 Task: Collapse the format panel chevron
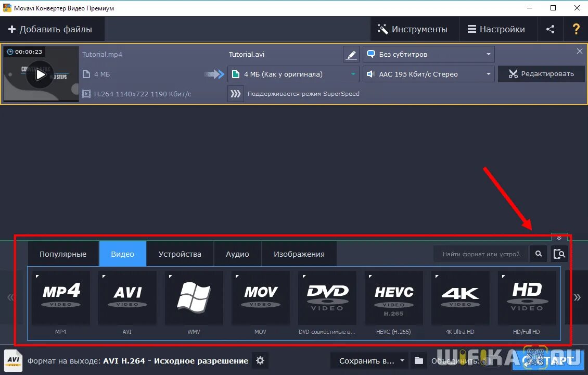click(559, 238)
